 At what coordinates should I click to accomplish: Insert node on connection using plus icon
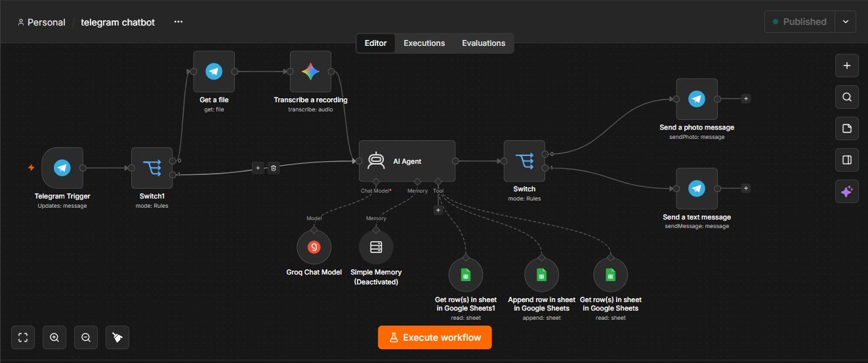coord(258,168)
